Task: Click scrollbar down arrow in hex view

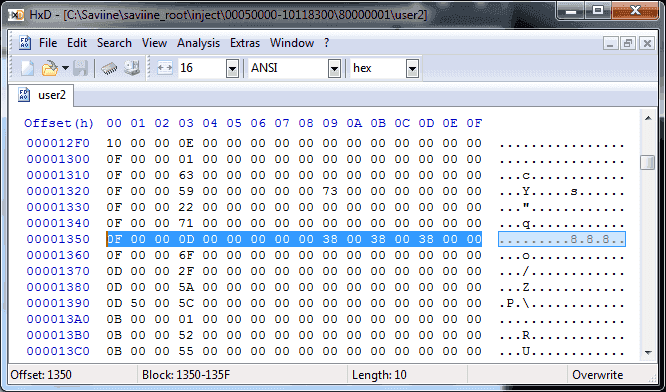Action: pyautogui.click(x=648, y=353)
